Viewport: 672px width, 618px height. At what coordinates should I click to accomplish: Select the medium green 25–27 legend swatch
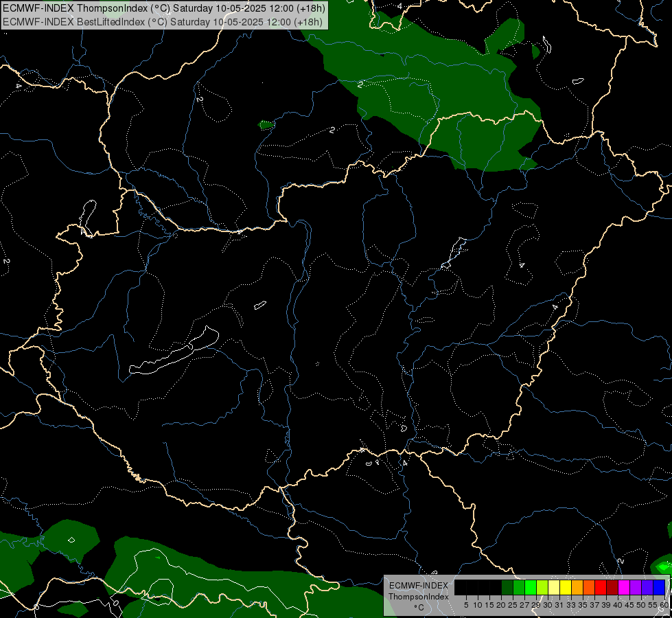pyautogui.click(x=519, y=587)
